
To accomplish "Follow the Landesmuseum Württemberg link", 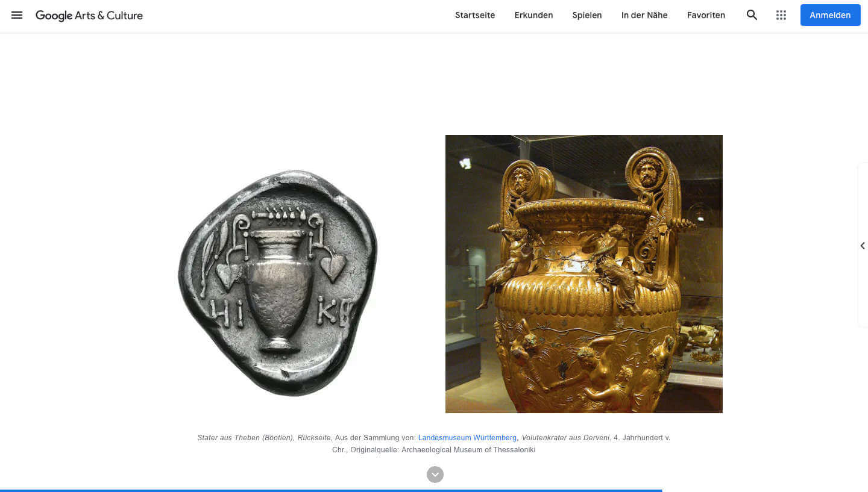I will 467,438.
